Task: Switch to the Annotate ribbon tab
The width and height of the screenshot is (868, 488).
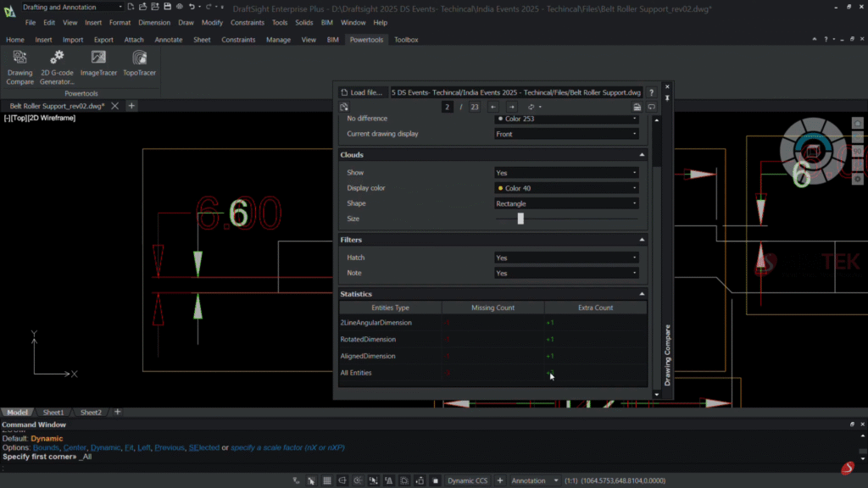Action: [x=168, y=40]
